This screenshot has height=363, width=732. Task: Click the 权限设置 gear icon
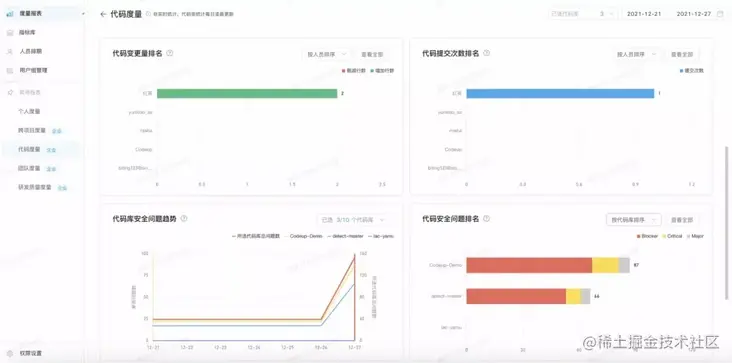click(10, 353)
